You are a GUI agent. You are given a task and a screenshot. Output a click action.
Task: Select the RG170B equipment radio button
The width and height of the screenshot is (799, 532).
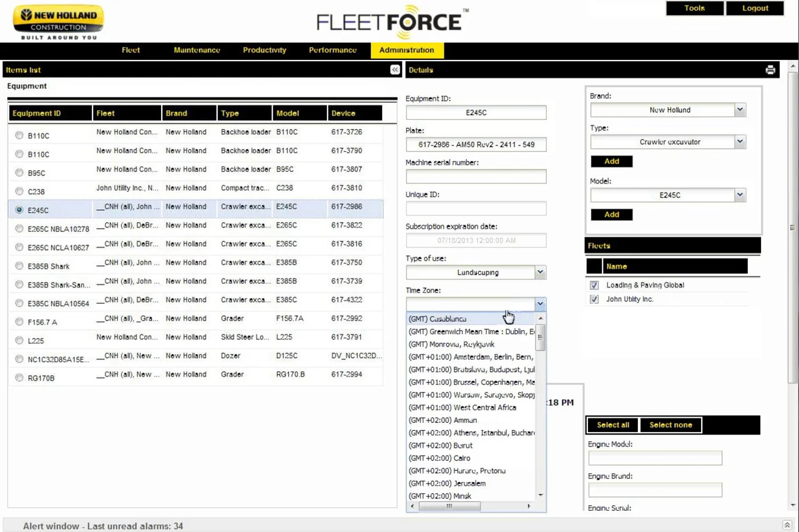[x=19, y=378]
